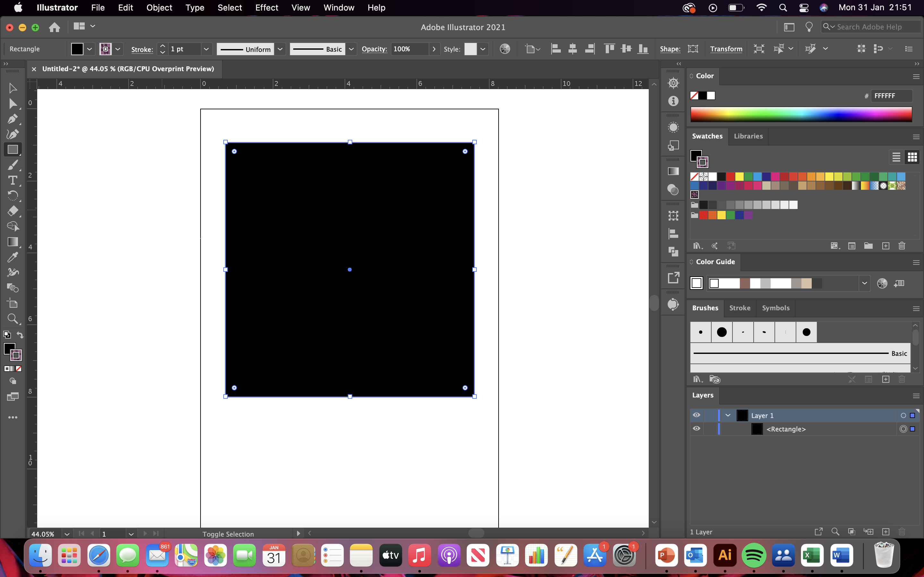The width and height of the screenshot is (924, 577).
Task: Select the Paintbrush tool
Action: 13,165
